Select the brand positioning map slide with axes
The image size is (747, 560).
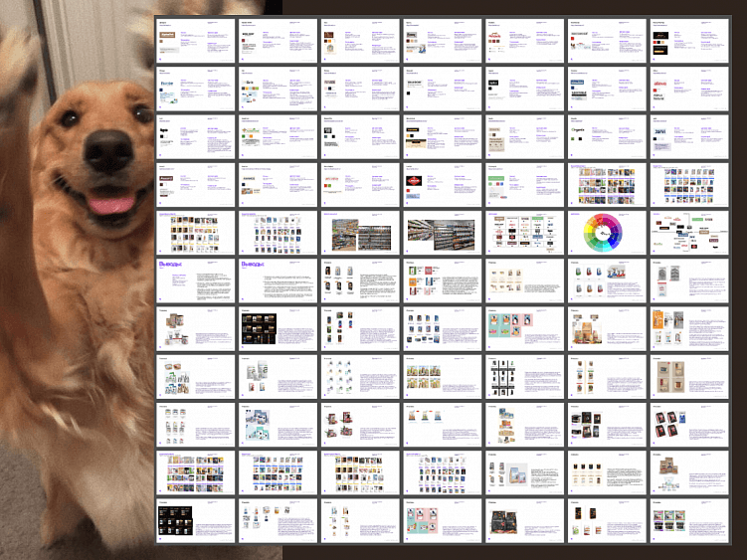click(689, 233)
